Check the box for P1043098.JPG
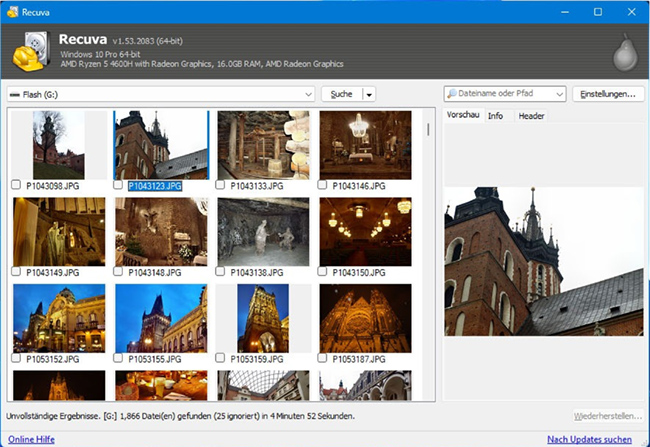Viewport: 650px width, 447px height. click(16, 185)
